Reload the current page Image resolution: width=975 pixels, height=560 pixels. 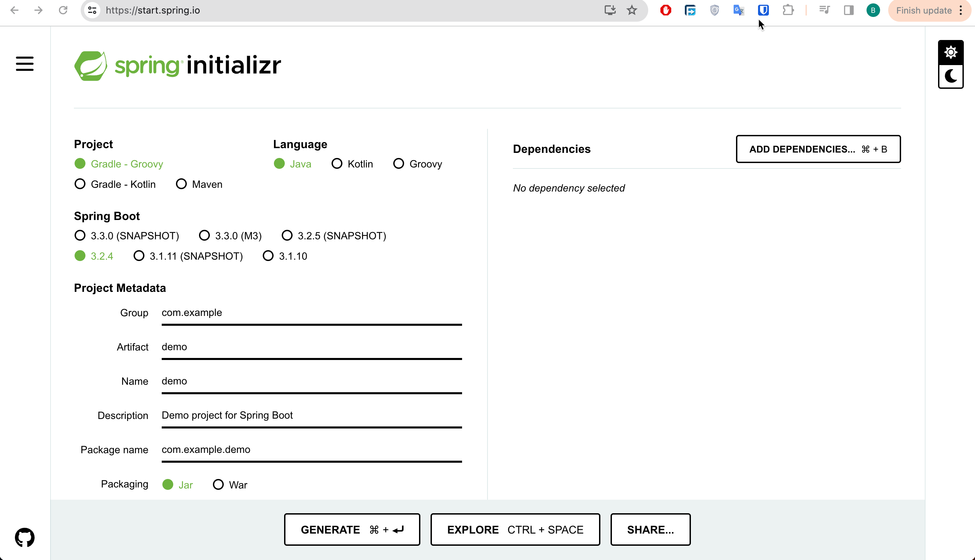coord(63,11)
